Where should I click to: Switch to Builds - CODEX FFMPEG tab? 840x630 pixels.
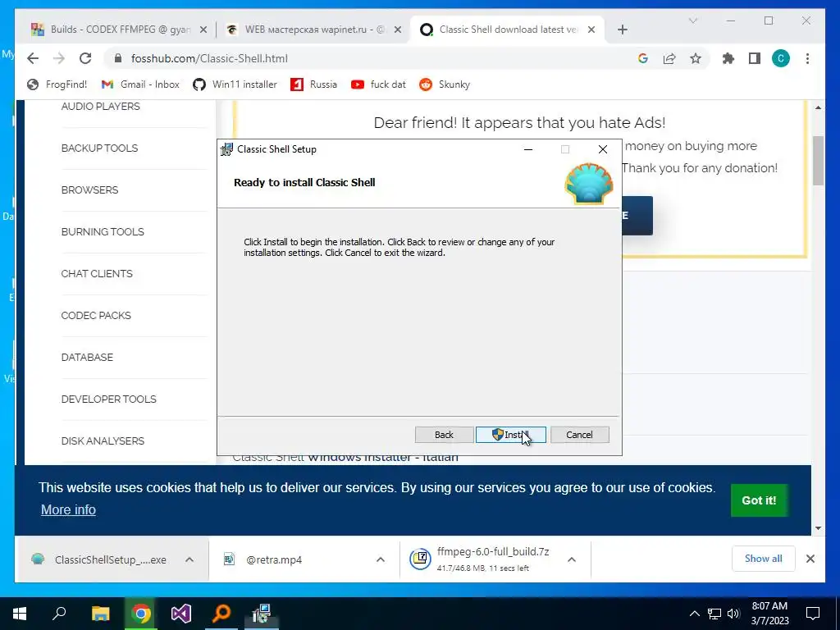point(121,30)
